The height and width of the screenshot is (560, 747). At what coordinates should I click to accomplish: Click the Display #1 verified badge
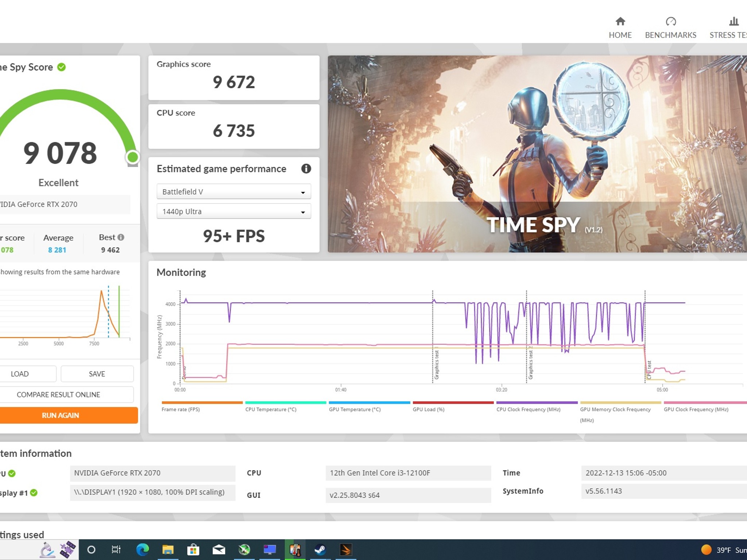coord(34,493)
